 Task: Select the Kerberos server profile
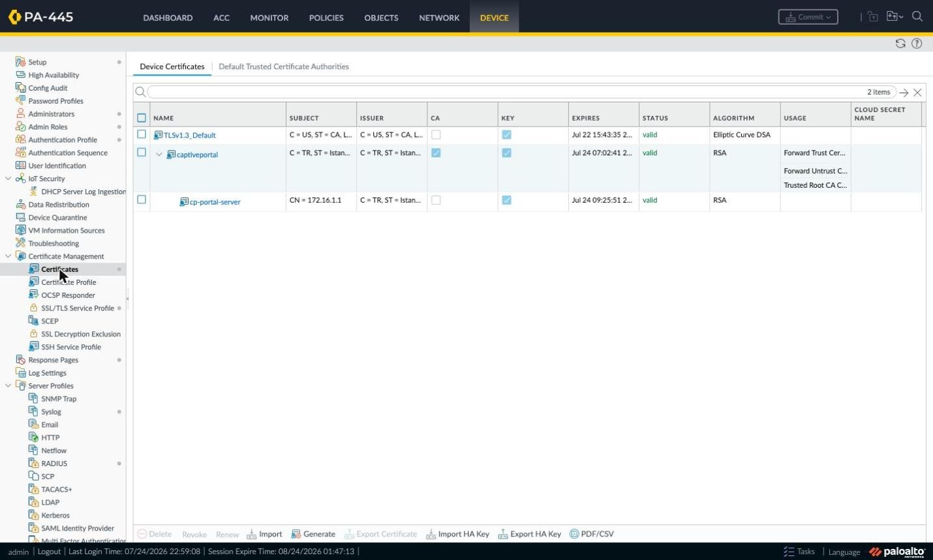point(55,515)
